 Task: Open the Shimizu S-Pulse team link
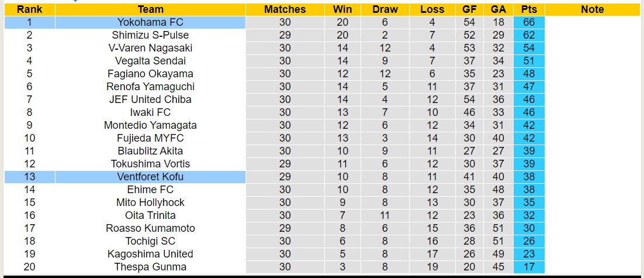150,35
